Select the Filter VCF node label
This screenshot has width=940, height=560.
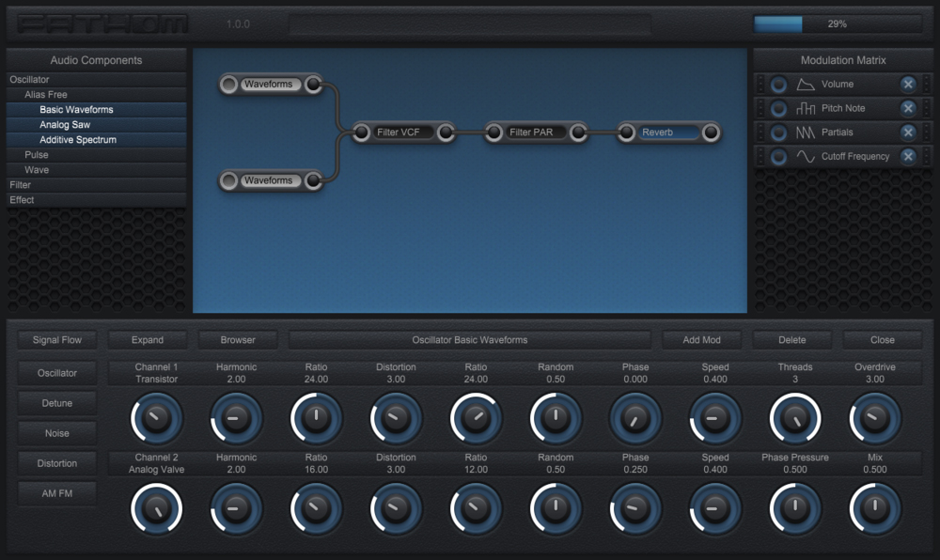[403, 132]
